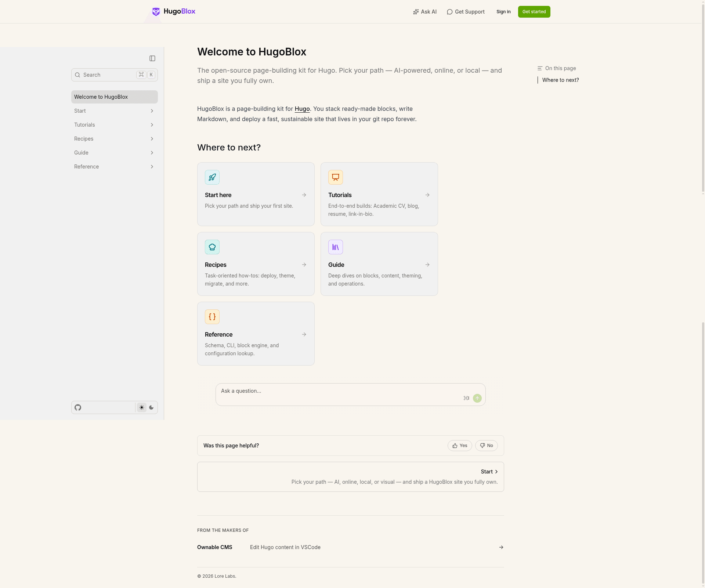Open the Start sidebar item
The width and height of the screenshot is (705, 588).
tap(115, 111)
